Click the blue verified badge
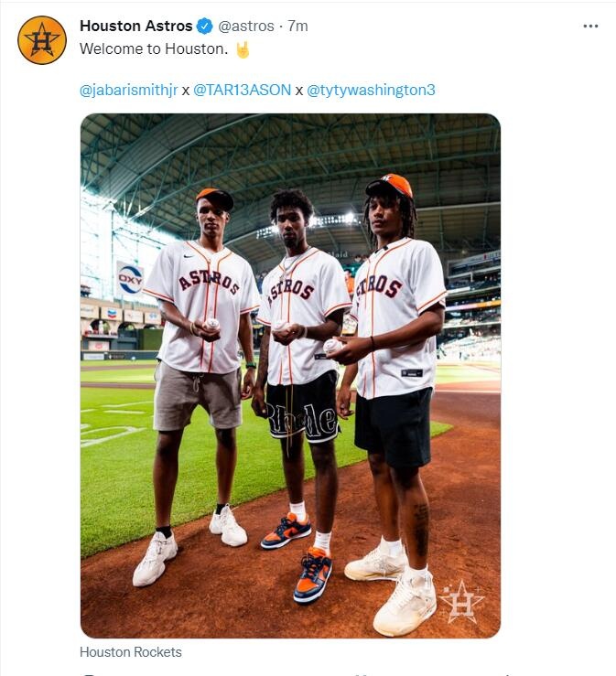Screen dimensions: 616x676 coord(205,26)
